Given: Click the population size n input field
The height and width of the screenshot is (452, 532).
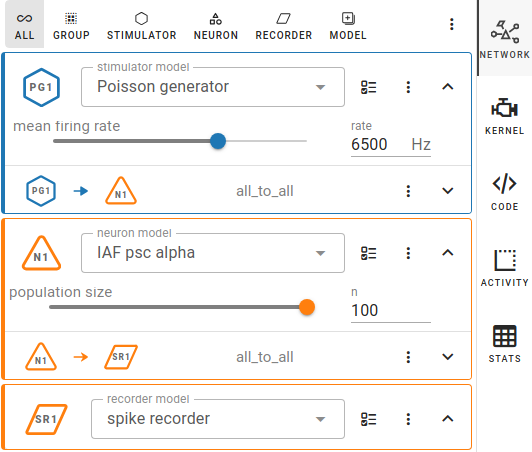Looking at the screenshot, I should (391, 310).
